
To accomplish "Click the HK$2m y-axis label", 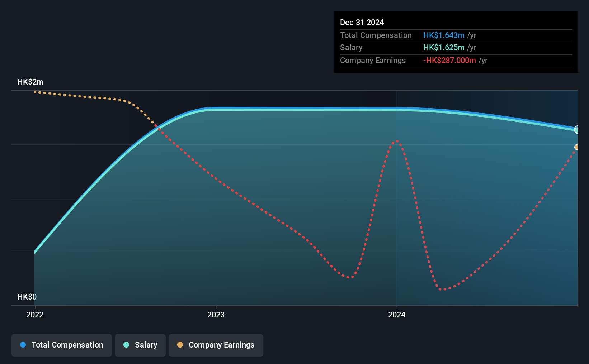I will (30, 82).
